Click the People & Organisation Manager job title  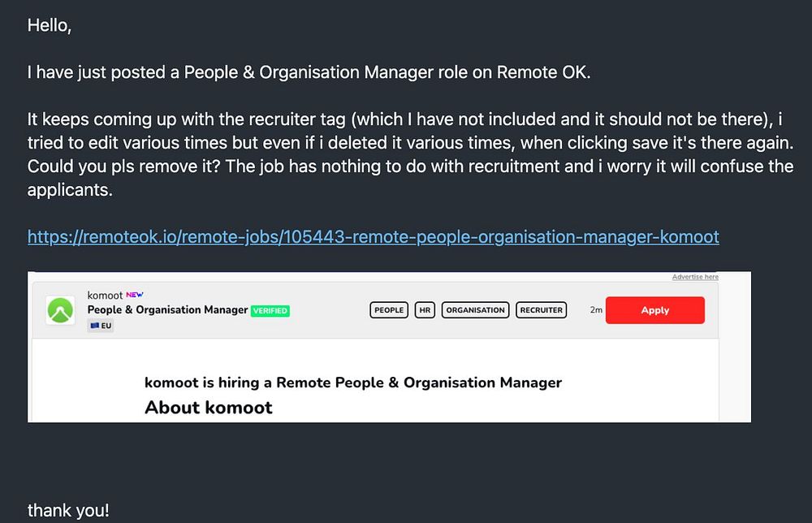point(167,309)
